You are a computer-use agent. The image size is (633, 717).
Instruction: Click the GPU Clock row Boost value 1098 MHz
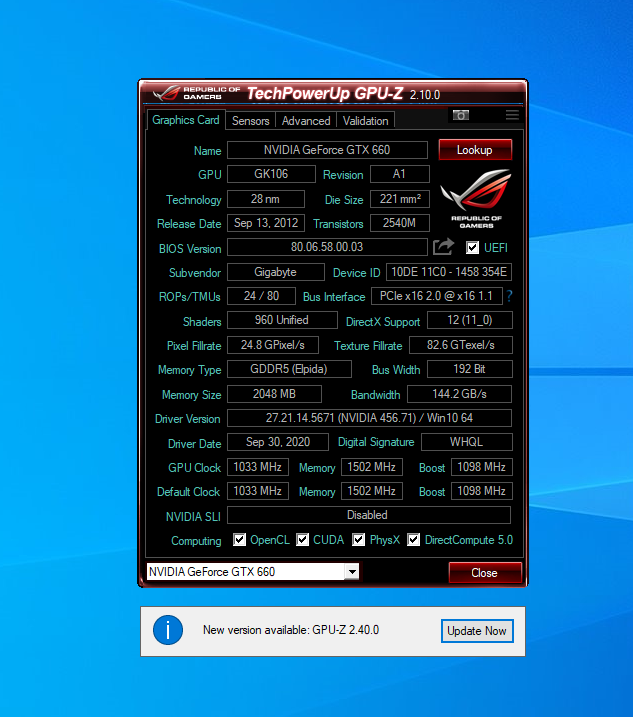[482, 467]
